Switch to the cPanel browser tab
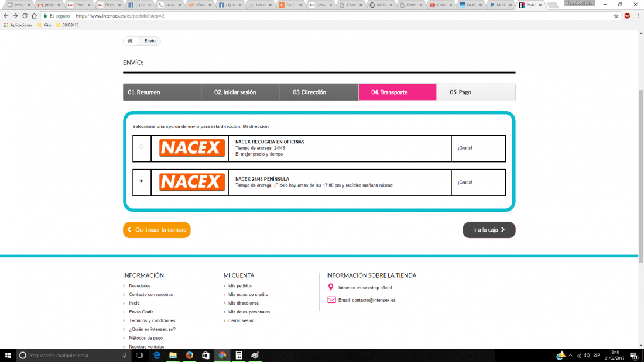The image size is (644, 362). (200, 5)
